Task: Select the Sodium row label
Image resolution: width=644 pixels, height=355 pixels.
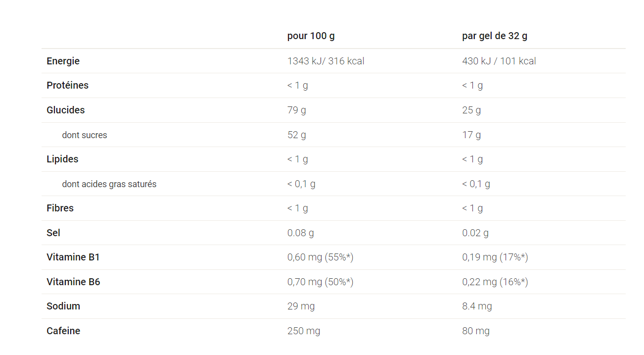Action: [63, 306]
